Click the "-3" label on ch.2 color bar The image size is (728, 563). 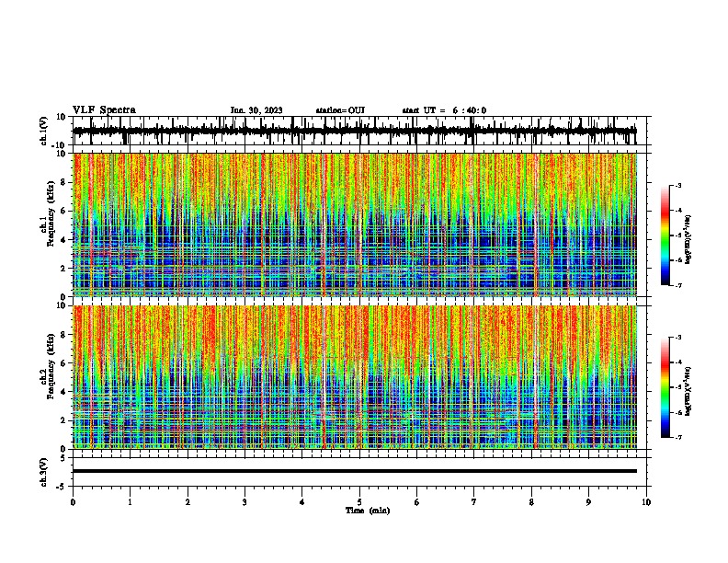point(678,338)
